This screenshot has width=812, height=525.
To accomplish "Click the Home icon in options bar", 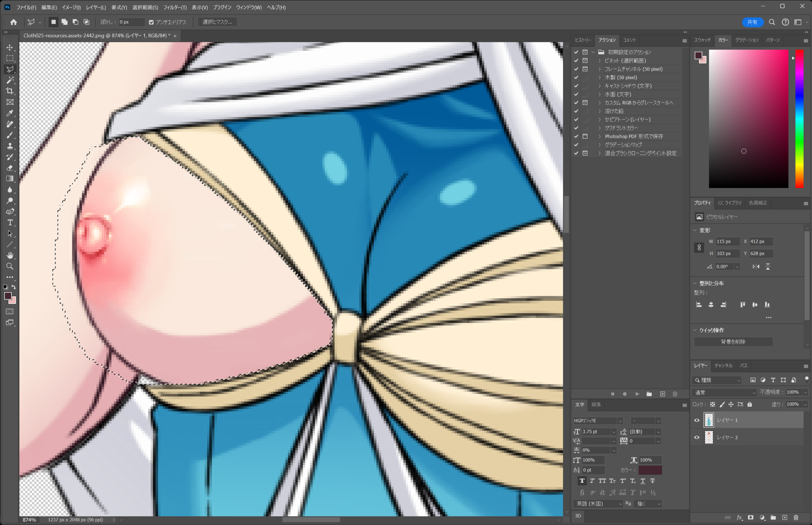I will click(14, 22).
